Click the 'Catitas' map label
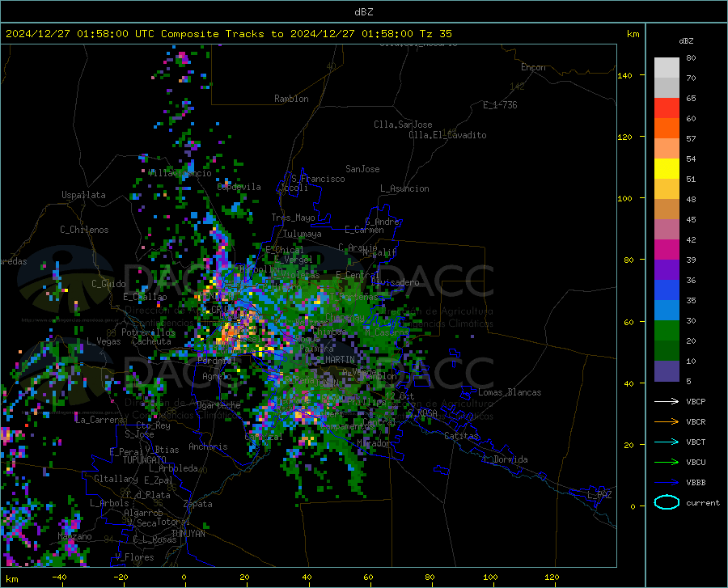This screenshot has height=588, width=728. (461, 436)
